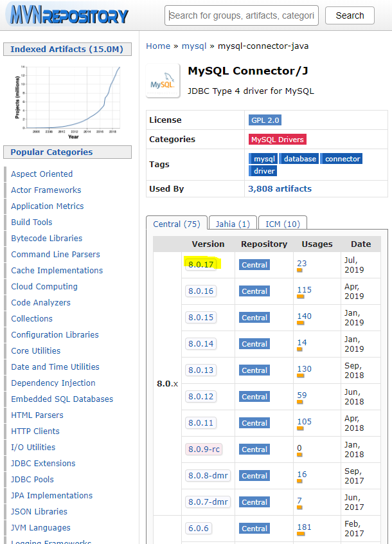Open the Actor Frameworks category
Screen dimensions: 392x544
pos(46,190)
